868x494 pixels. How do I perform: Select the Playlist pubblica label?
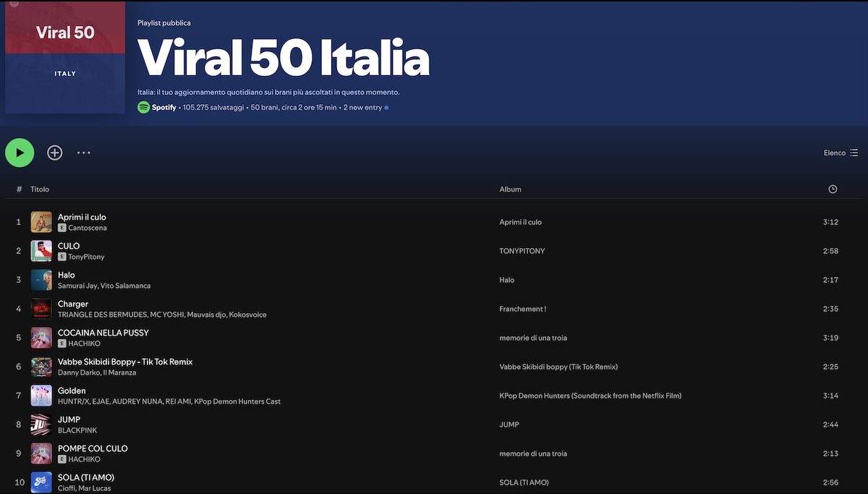pos(163,22)
